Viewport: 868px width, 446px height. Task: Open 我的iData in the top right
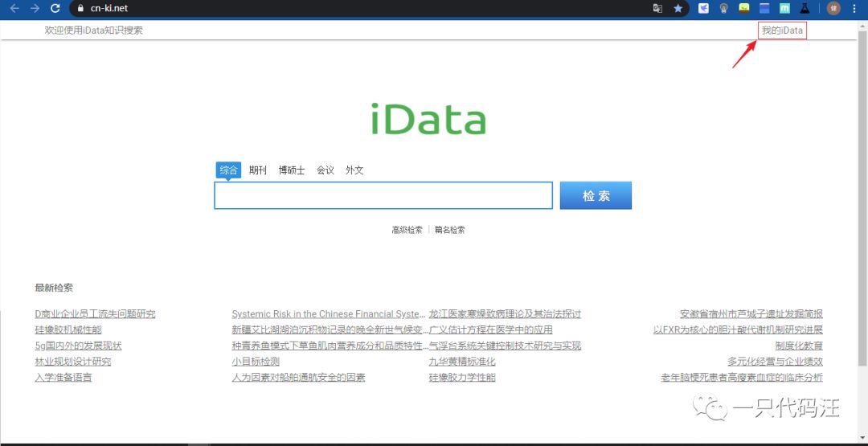click(x=782, y=31)
